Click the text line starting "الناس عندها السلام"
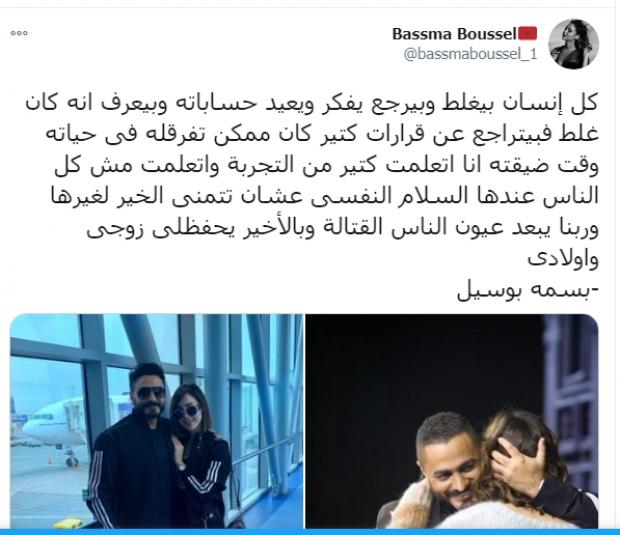The height and width of the screenshot is (535, 620). (325, 196)
